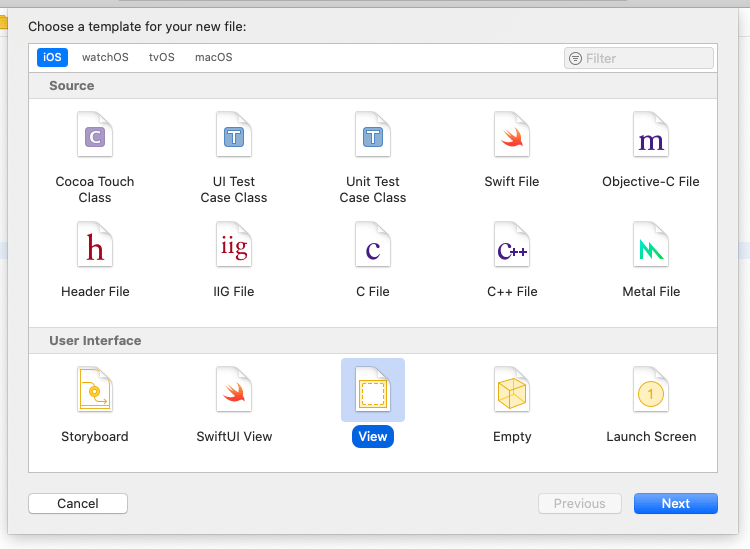Select the Metal File template icon
750x549 pixels.
click(651, 245)
